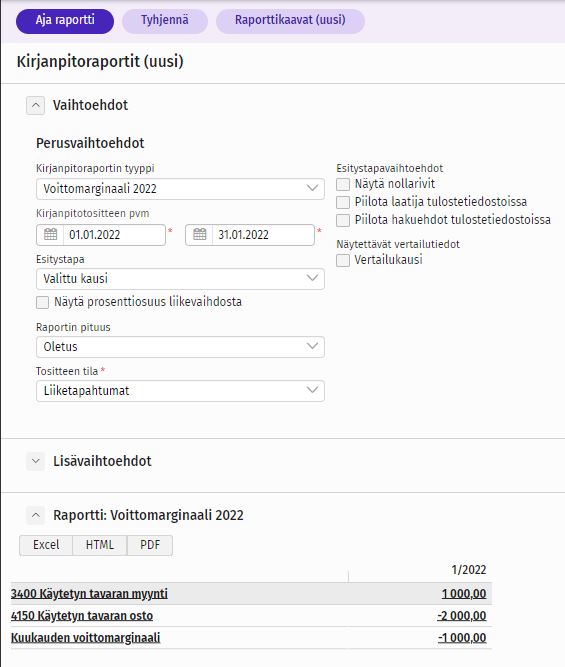Collapse the Vaihtoehdot section chevron
Image resolution: width=565 pixels, height=667 pixels.
click(x=35, y=105)
